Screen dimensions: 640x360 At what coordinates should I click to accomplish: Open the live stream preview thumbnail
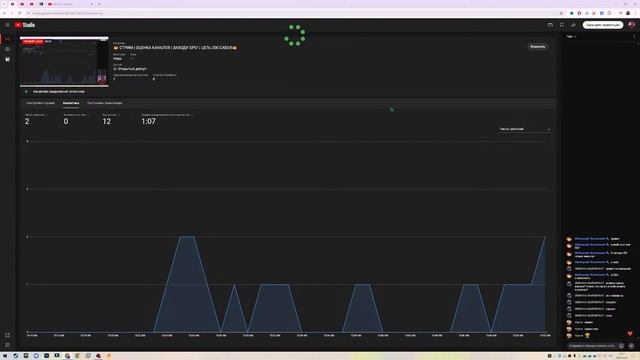point(64,62)
